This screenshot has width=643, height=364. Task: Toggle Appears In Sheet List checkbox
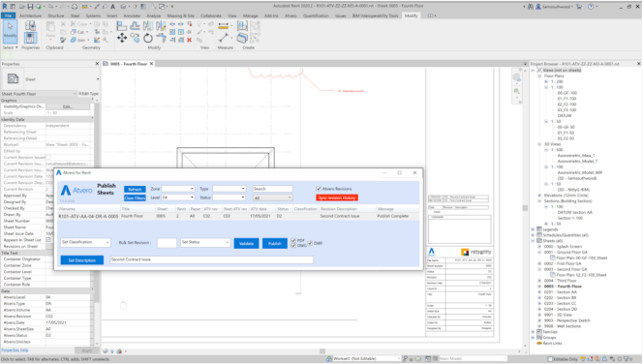(x=48, y=239)
